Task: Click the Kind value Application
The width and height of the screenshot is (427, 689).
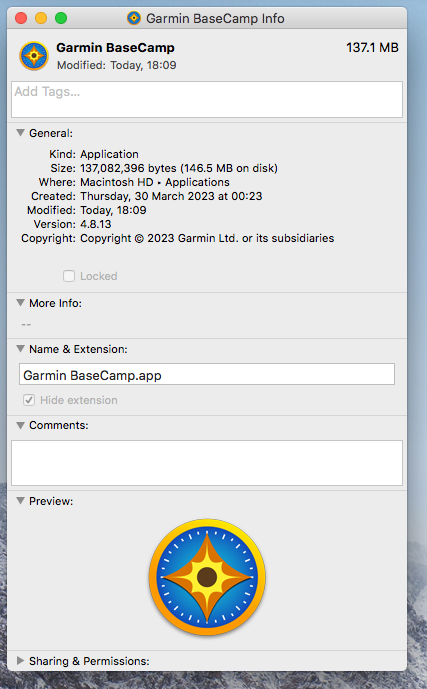Action: [109, 154]
